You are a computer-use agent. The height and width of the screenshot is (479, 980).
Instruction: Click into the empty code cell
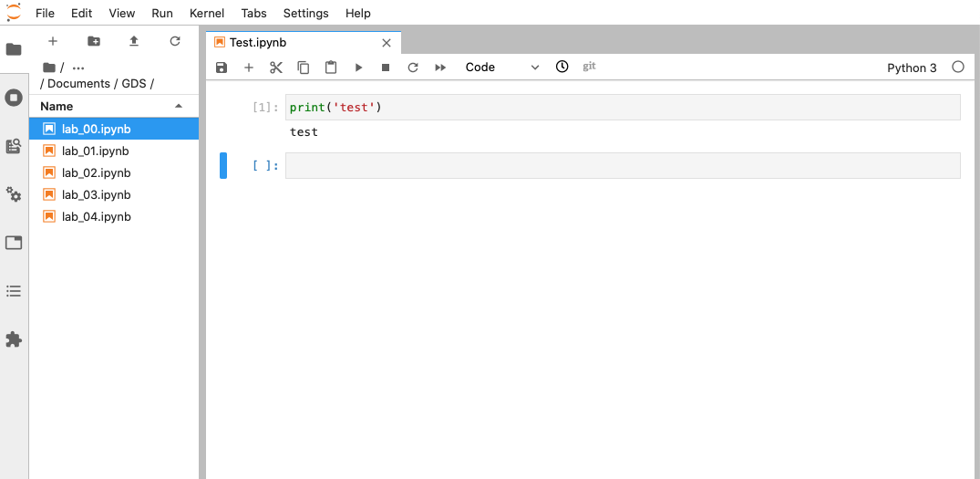(x=622, y=166)
